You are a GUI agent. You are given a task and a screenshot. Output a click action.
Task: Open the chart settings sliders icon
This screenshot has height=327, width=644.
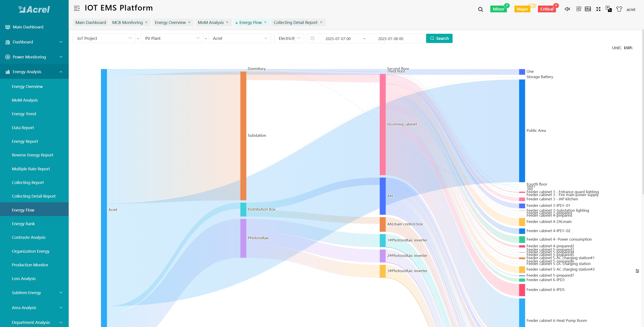click(x=637, y=271)
